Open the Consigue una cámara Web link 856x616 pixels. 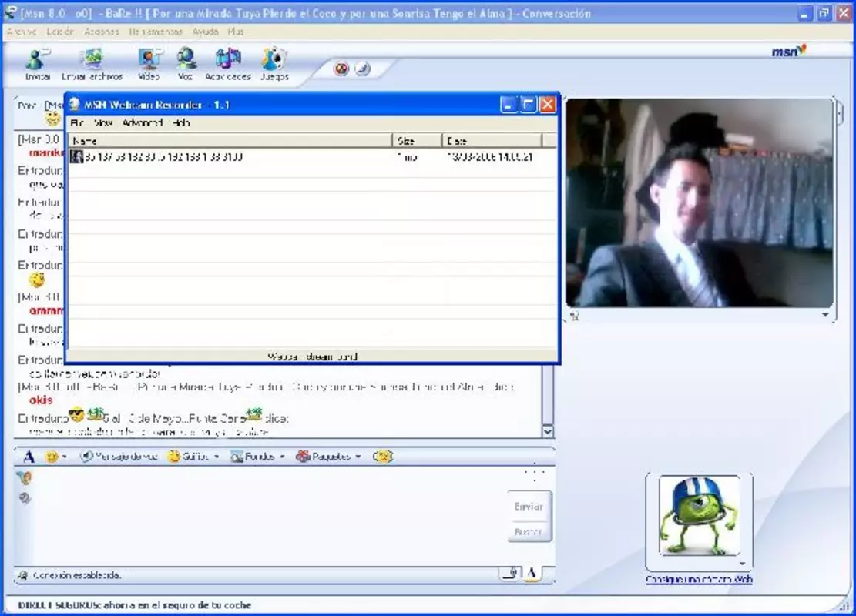click(x=699, y=580)
